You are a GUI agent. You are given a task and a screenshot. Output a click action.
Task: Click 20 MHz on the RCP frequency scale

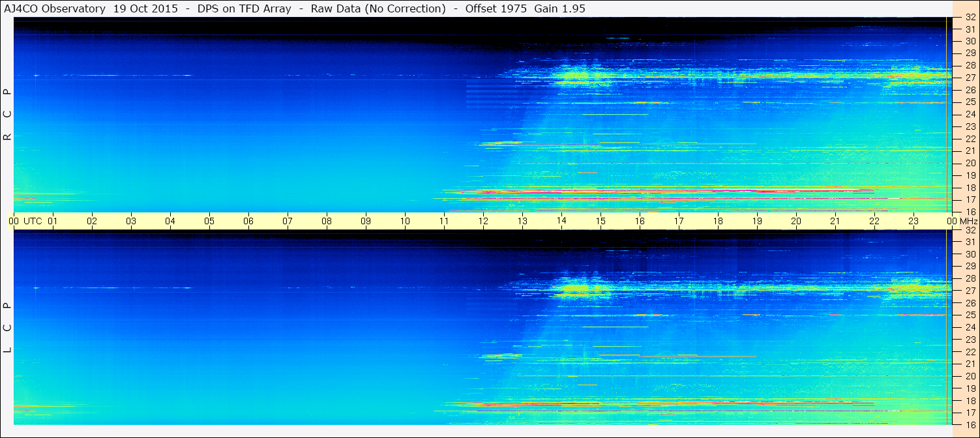[970, 163]
